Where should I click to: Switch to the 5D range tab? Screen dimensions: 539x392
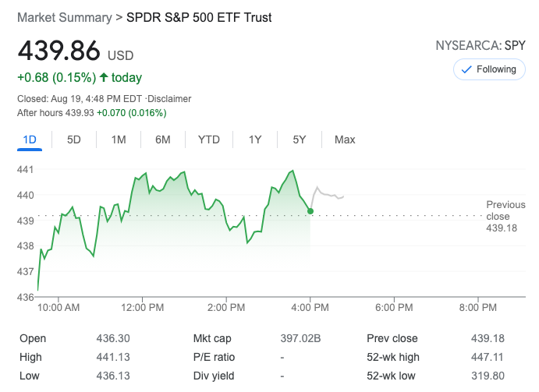pos(74,139)
